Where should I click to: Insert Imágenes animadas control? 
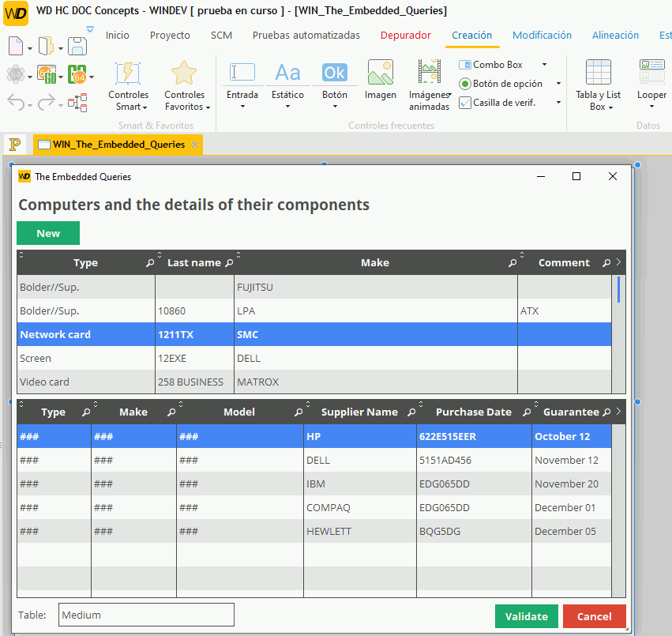coord(429,71)
